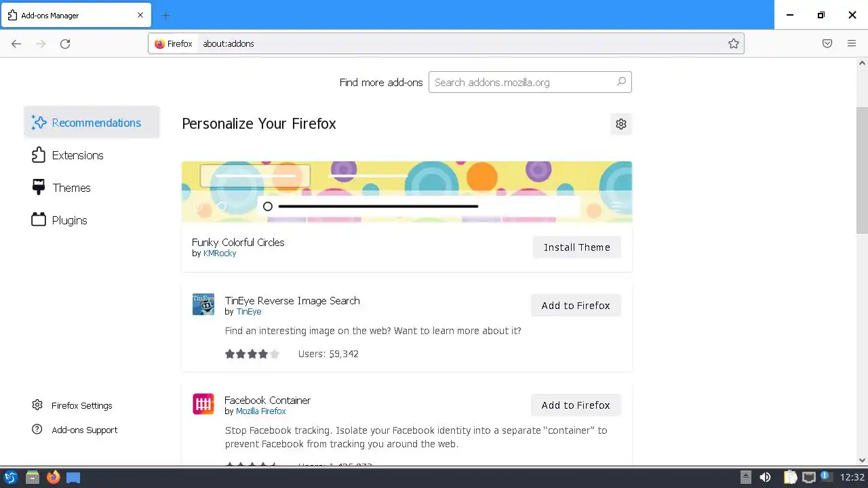Open the Firefox application menu
868x488 pixels.
tap(852, 43)
